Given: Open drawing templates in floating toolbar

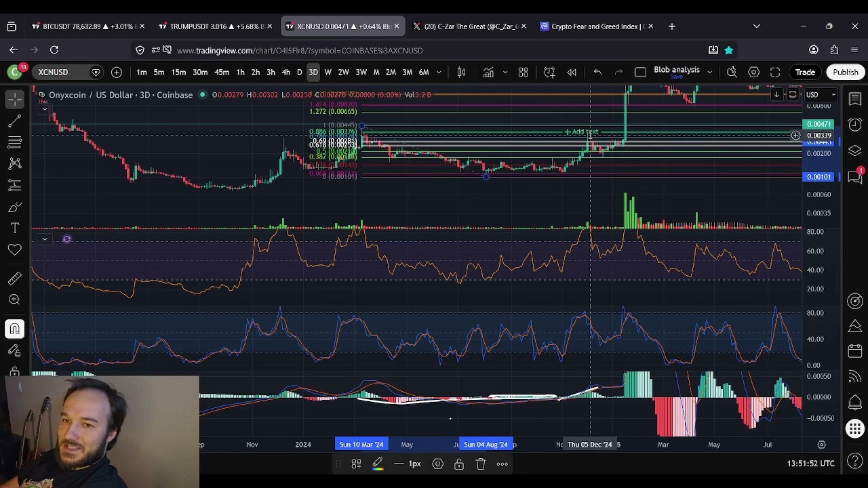Looking at the screenshot, I should pyautogui.click(x=356, y=464).
